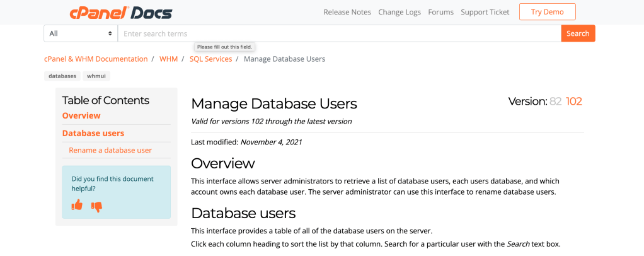Viewport: 644px width, 256px height.
Task: Open the Support Ticket link
Action: click(x=483, y=12)
